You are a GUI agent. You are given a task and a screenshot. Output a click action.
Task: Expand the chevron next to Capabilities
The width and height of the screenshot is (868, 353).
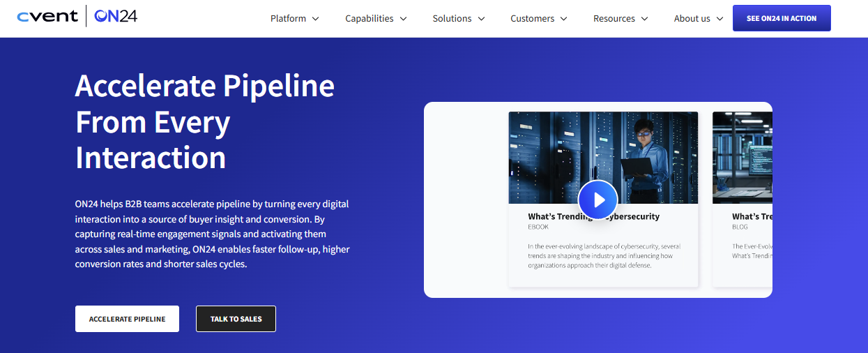(404, 19)
